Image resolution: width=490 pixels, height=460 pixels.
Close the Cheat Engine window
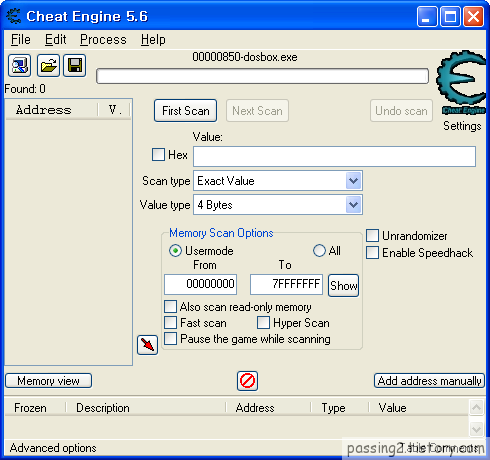click(x=473, y=16)
